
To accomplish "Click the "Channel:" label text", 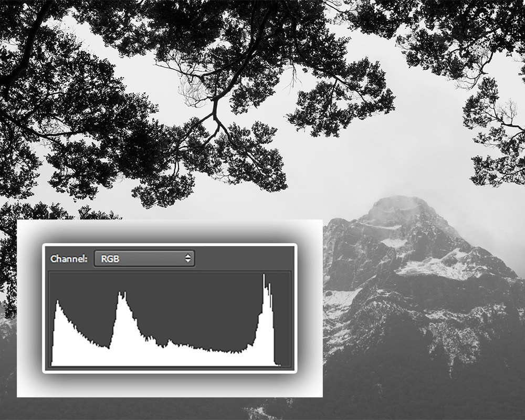I will tap(69, 259).
